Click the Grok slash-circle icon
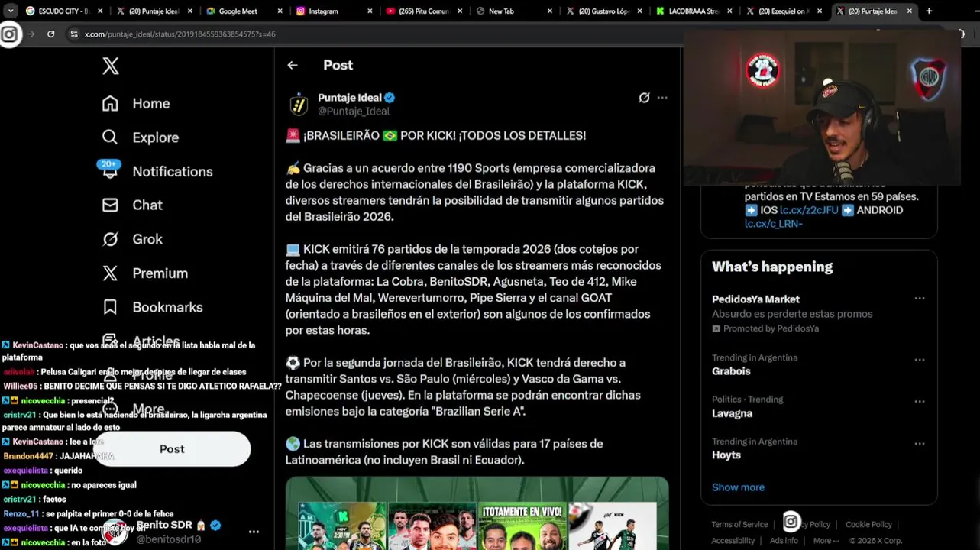 [110, 239]
